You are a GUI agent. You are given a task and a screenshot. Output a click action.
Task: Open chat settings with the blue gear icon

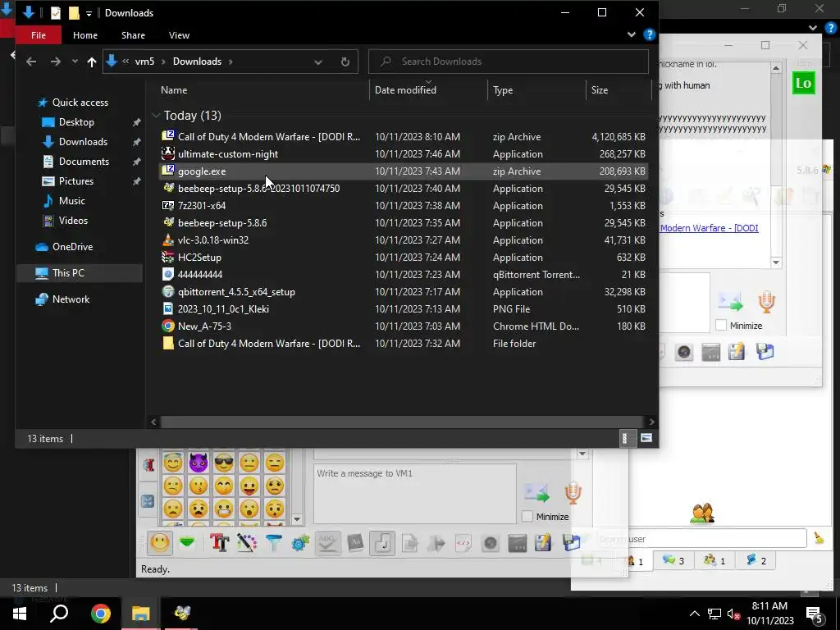pyautogui.click(x=300, y=543)
